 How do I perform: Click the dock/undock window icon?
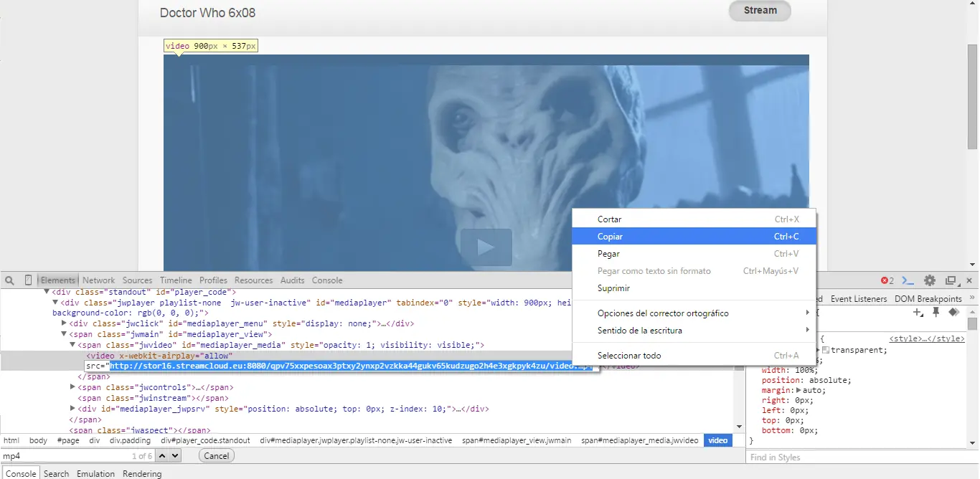(951, 280)
